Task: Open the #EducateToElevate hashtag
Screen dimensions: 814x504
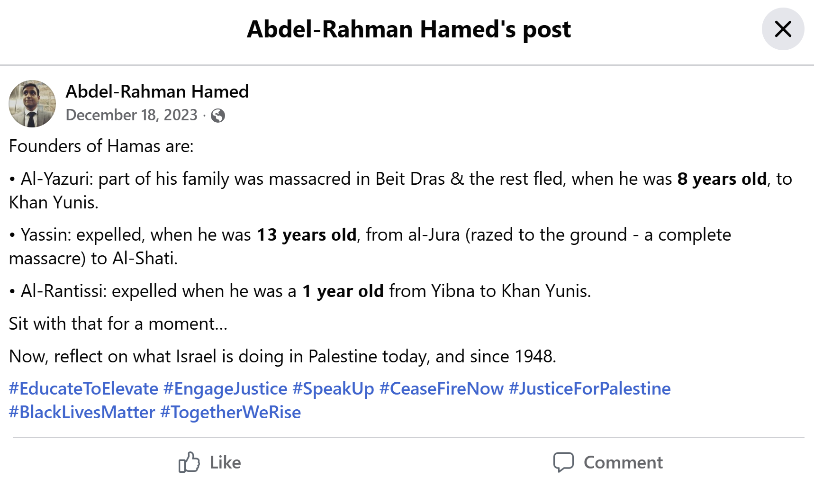Action: (x=83, y=388)
